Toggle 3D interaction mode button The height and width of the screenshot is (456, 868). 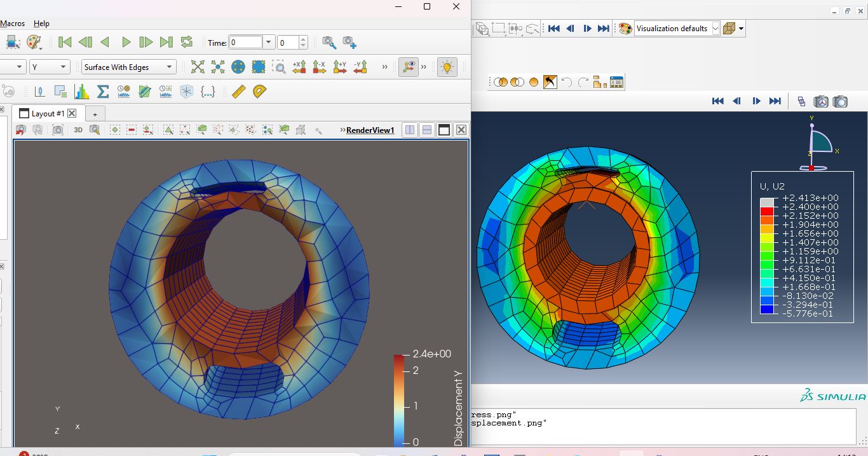(78, 130)
